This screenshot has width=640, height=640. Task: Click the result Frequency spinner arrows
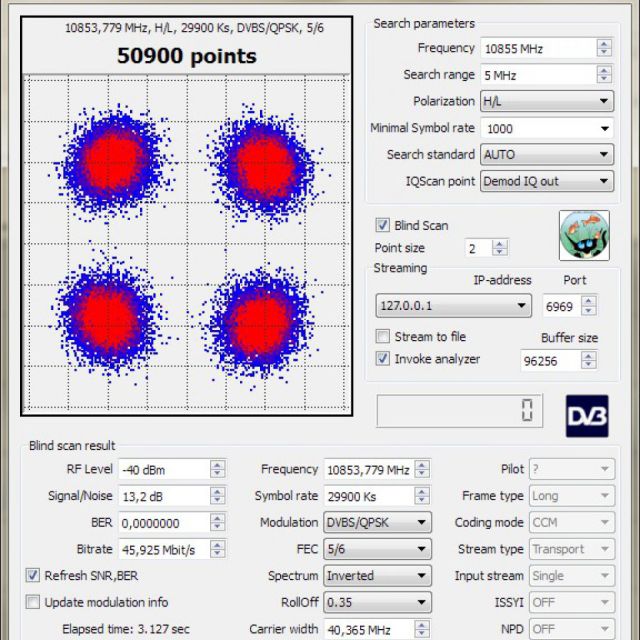click(x=422, y=469)
